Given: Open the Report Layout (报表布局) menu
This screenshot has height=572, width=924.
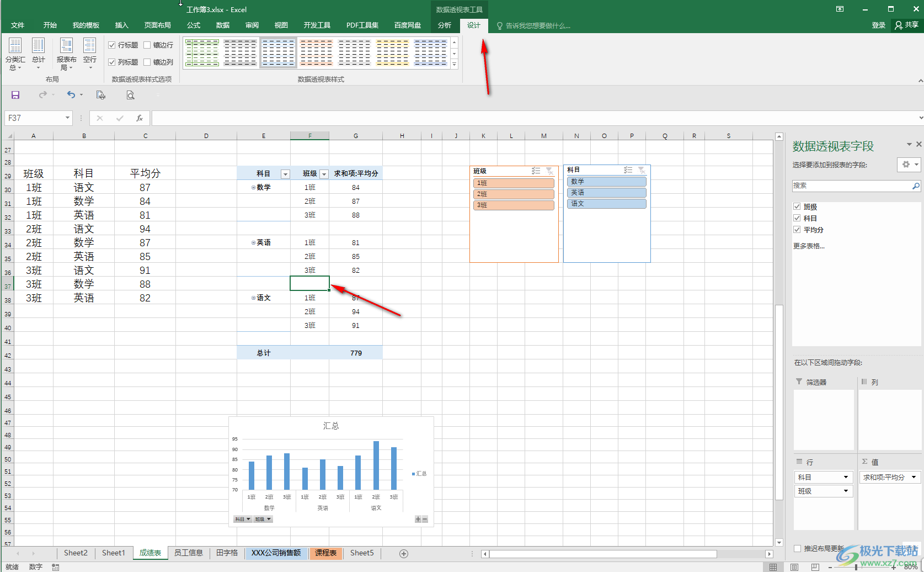Looking at the screenshot, I should [x=66, y=54].
